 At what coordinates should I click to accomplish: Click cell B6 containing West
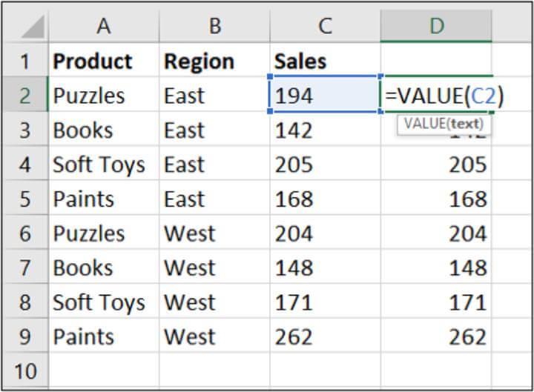click(x=214, y=233)
